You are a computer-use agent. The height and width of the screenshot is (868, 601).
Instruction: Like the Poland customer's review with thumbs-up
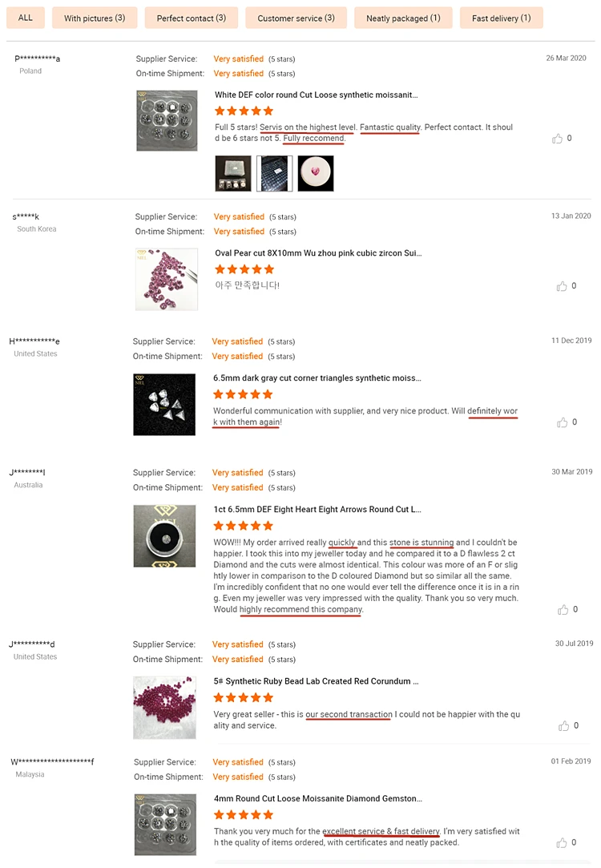[x=557, y=139]
